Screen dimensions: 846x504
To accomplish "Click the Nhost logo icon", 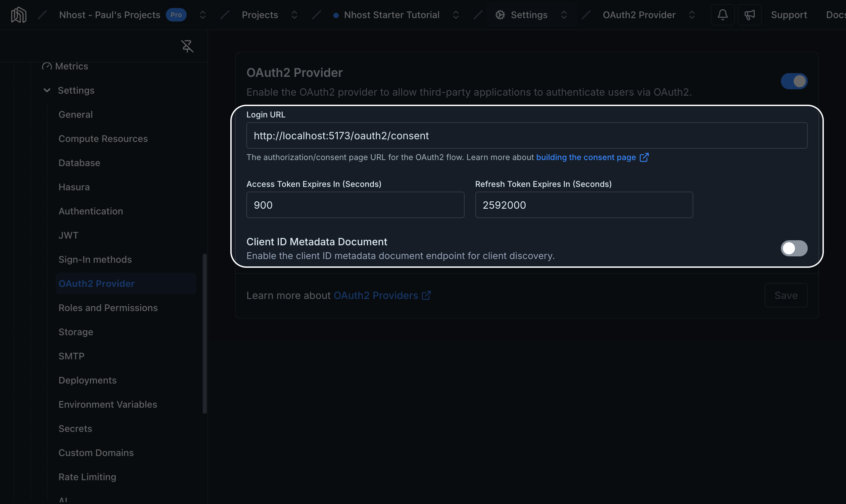I will [x=19, y=15].
